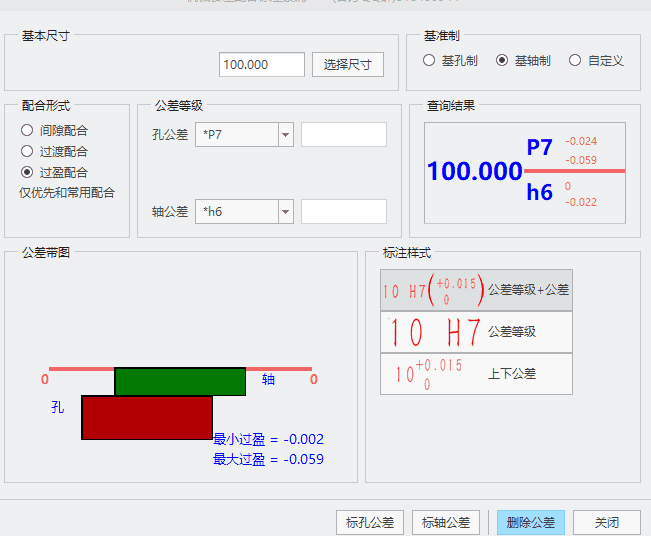Select the 基孔制 radio button
This screenshot has width=651, height=536.
429,61
